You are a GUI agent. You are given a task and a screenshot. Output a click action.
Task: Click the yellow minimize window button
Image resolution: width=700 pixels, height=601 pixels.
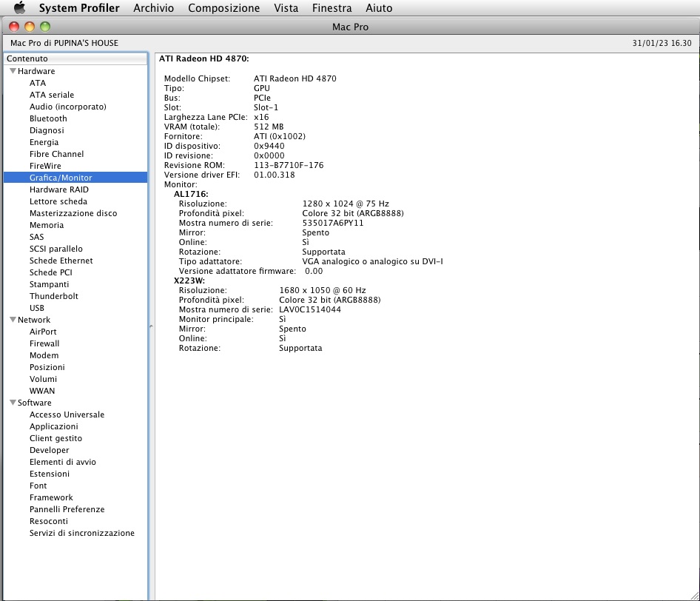[30, 27]
